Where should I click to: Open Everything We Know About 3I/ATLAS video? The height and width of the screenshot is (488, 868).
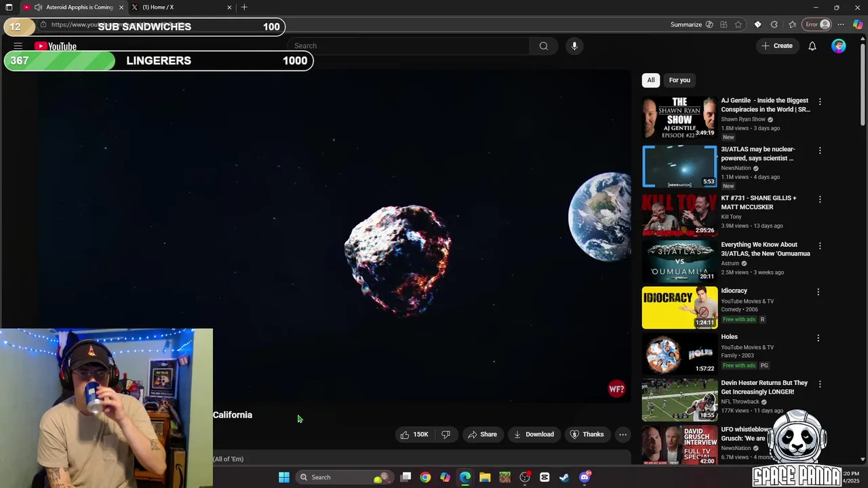point(765,249)
